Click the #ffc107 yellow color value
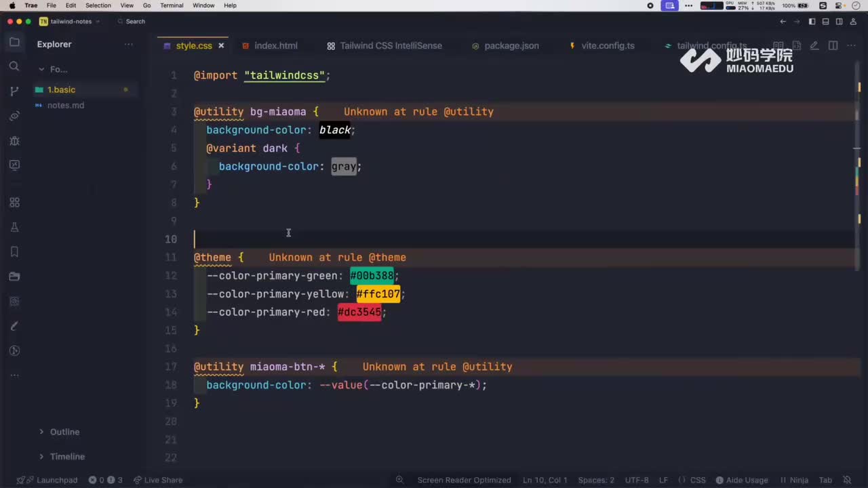 (x=378, y=294)
